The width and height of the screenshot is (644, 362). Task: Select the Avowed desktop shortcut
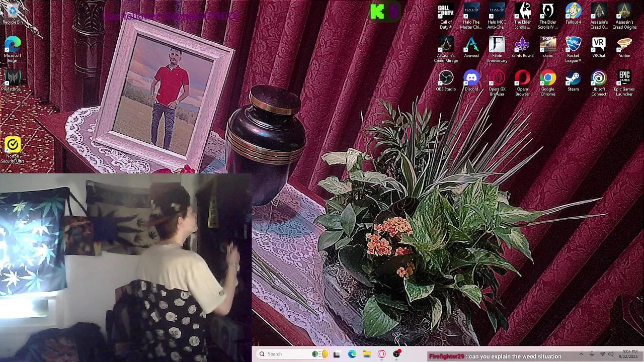coord(471,48)
